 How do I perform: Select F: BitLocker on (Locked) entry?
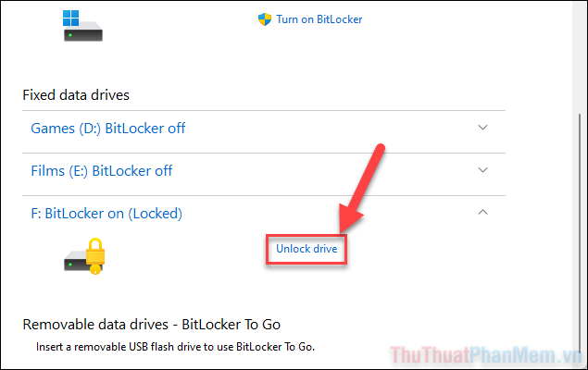click(106, 214)
